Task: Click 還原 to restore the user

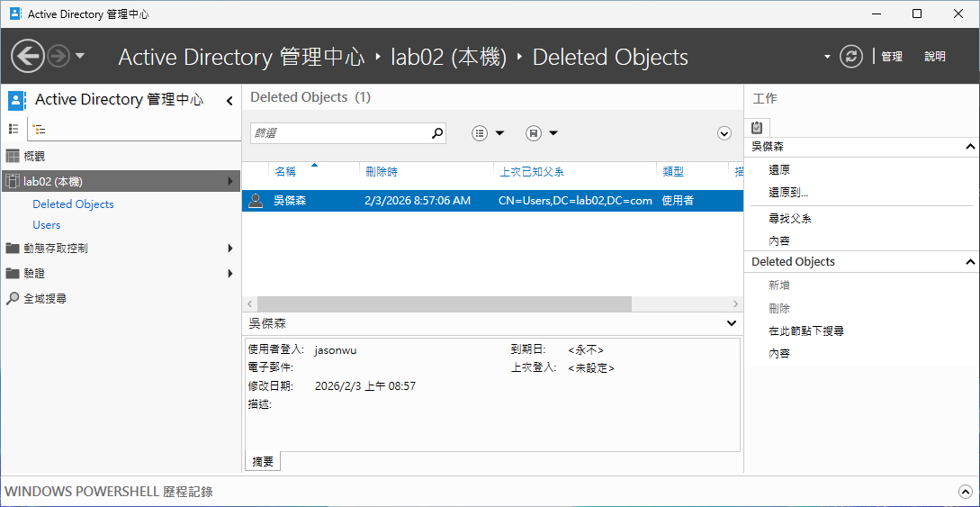Action: [779, 169]
